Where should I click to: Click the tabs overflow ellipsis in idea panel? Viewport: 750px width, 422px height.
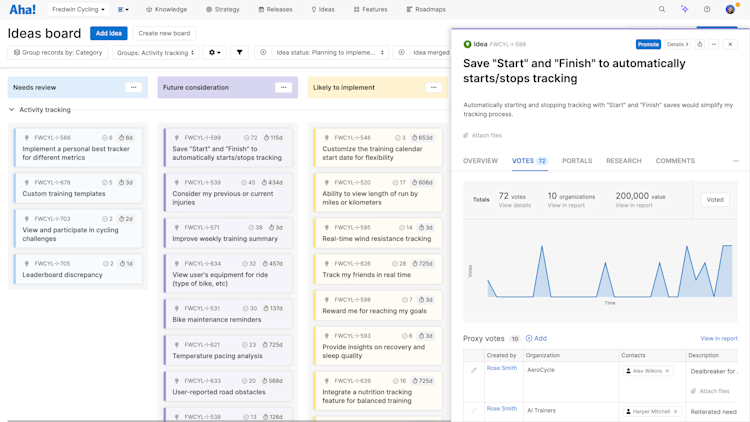tap(736, 161)
